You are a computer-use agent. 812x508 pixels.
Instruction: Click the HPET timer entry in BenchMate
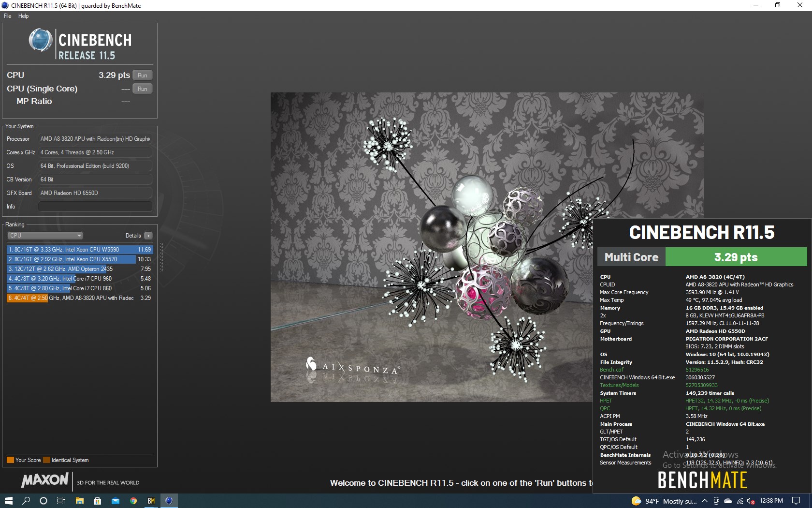pos(606,401)
